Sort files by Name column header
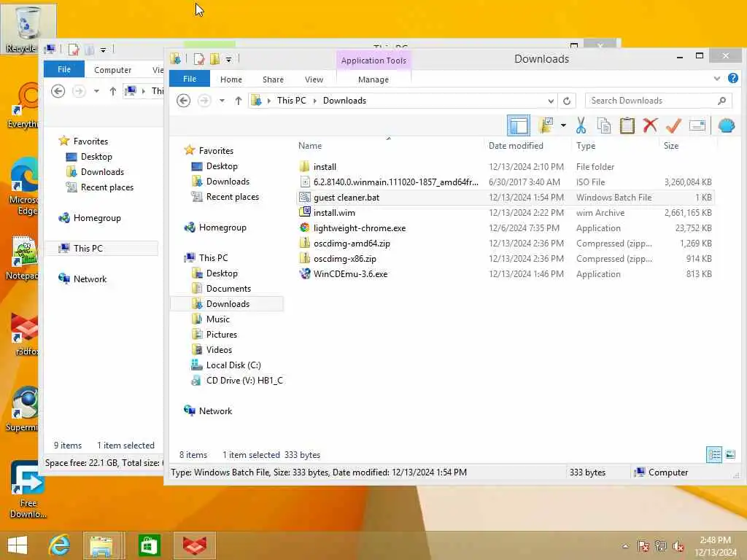Viewport: 747px width, 560px height. click(x=310, y=146)
